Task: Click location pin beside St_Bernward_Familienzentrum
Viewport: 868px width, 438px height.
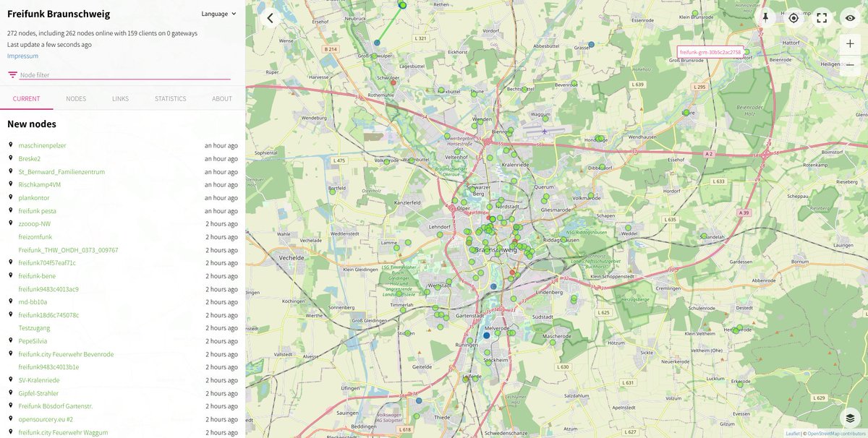Action: (x=11, y=171)
